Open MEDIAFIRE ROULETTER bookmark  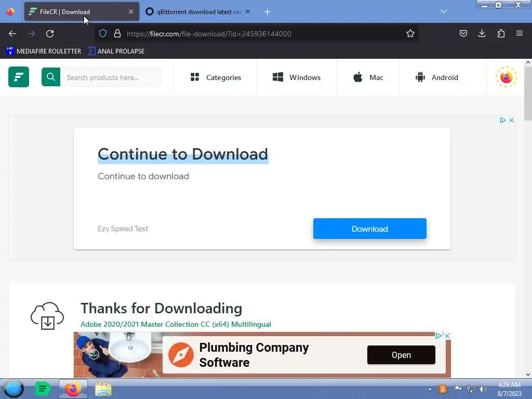pyautogui.click(x=44, y=51)
